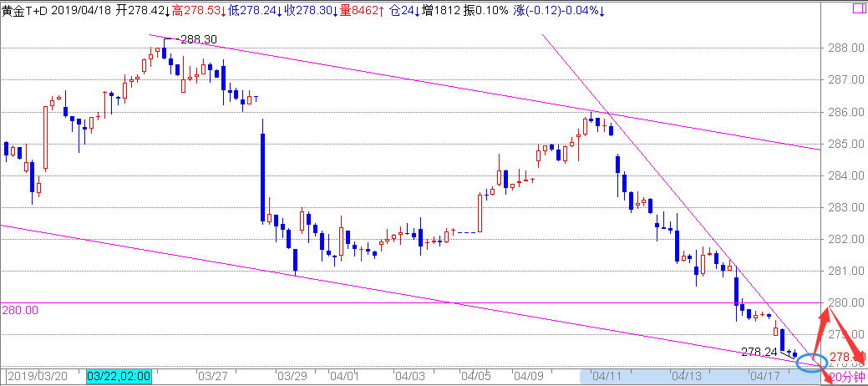Image resolution: width=868 pixels, height=386 pixels.
Task: Click the 低278.24 low value in header
Action: point(252,11)
